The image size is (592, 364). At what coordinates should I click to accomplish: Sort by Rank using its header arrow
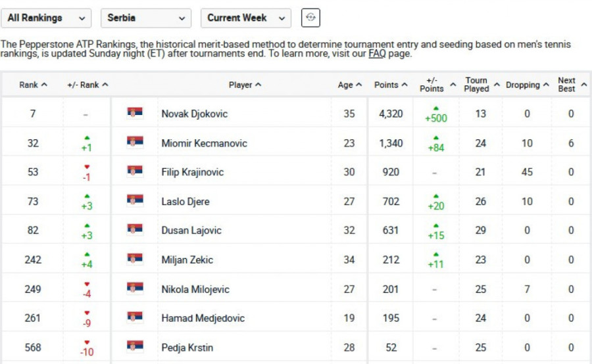(44, 85)
